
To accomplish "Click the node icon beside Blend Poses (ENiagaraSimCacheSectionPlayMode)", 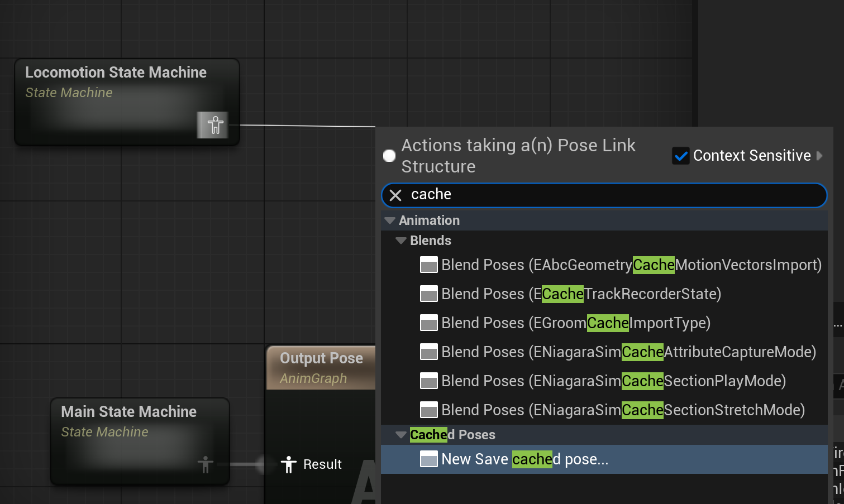I will (428, 381).
